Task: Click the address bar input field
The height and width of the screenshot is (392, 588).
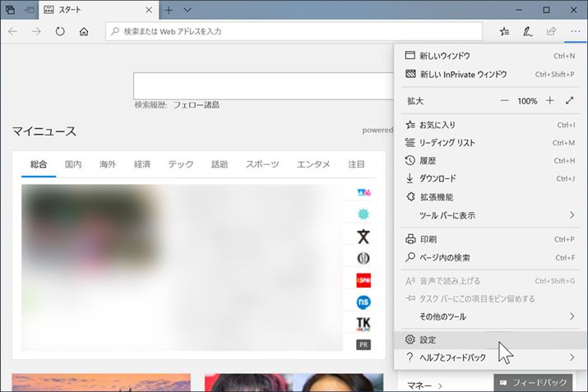Action: pos(296,32)
